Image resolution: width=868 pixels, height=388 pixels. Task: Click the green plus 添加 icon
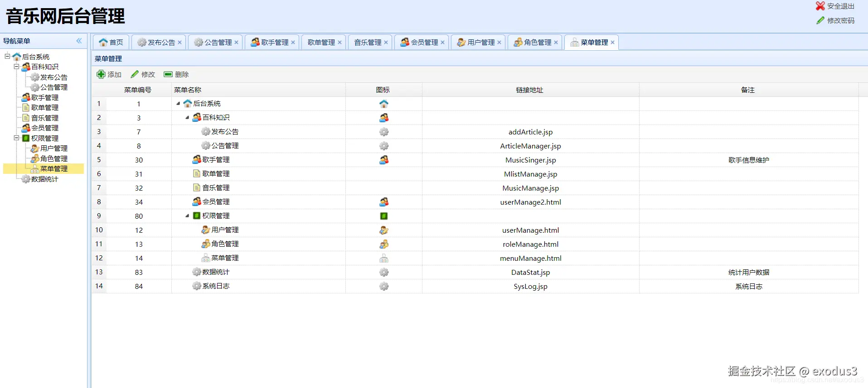(101, 74)
